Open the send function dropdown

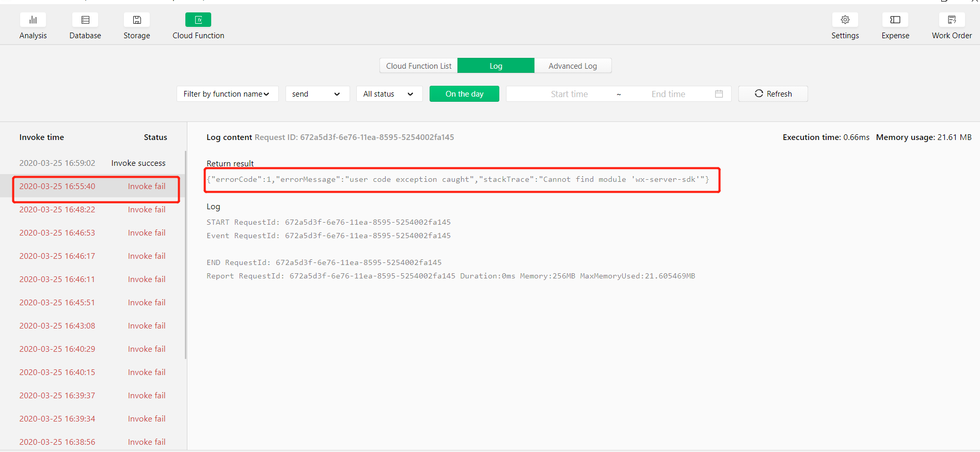tap(318, 93)
